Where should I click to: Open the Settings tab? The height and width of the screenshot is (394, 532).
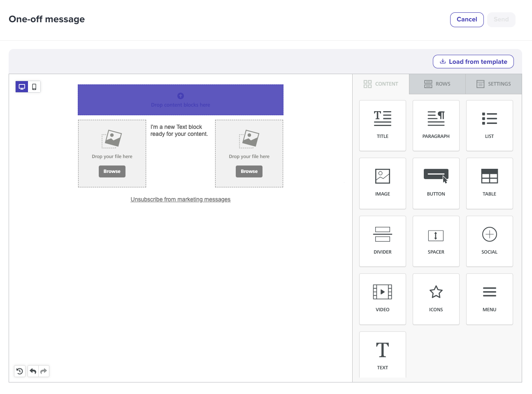pyautogui.click(x=494, y=84)
